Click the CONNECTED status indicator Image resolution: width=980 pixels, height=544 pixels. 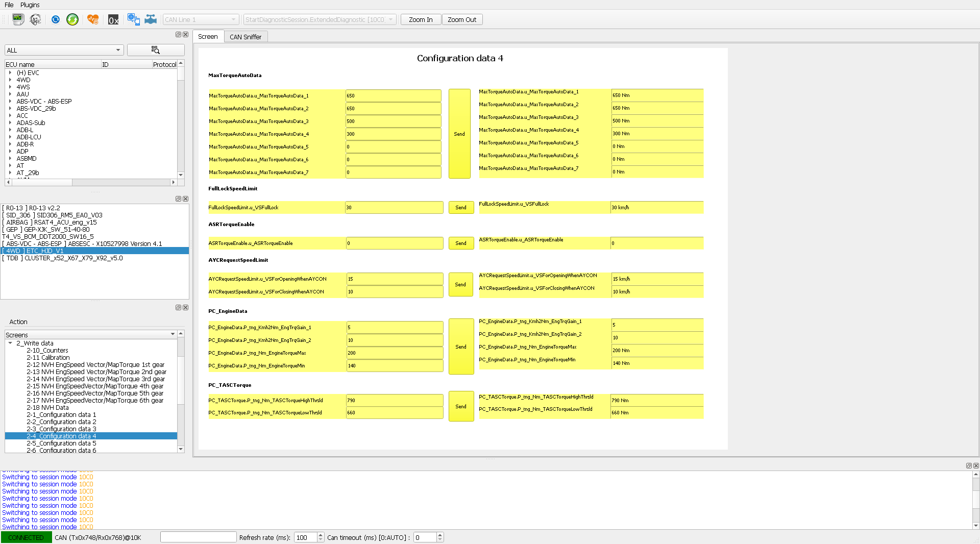tap(26, 537)
